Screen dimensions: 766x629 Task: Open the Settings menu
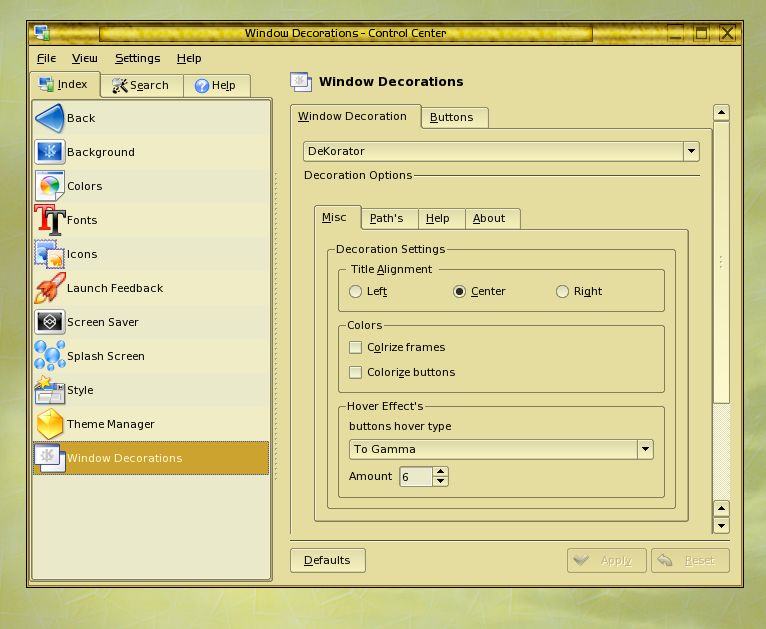click(x=138, y=59)
